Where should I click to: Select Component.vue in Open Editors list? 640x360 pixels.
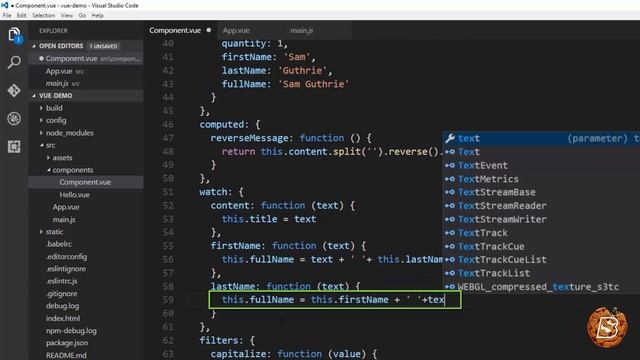coord(86,58)
